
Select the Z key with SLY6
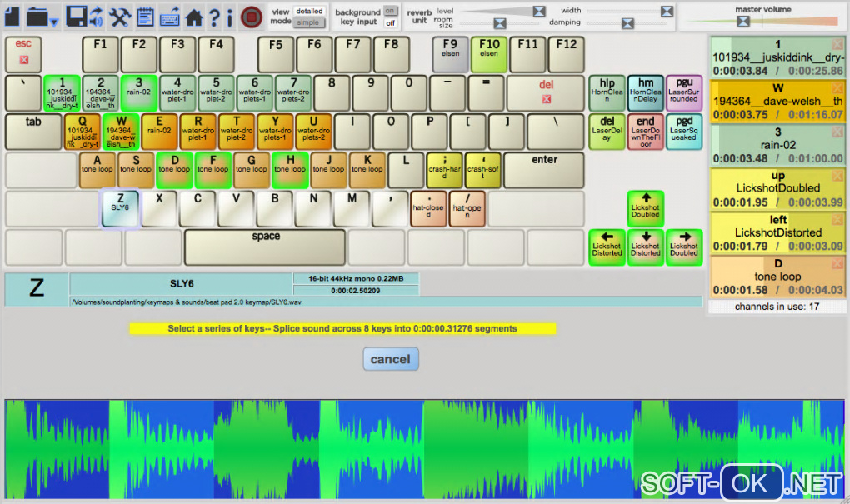120,208
